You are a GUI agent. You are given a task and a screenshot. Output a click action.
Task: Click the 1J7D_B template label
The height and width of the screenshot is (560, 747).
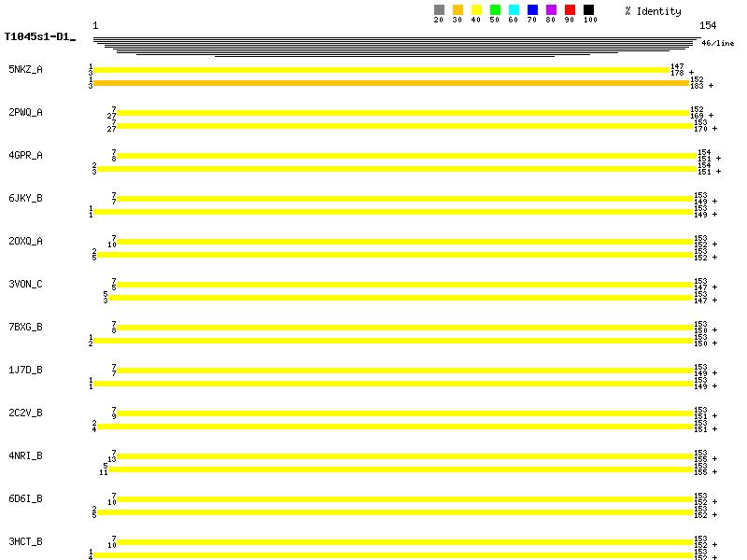[25, 370]
